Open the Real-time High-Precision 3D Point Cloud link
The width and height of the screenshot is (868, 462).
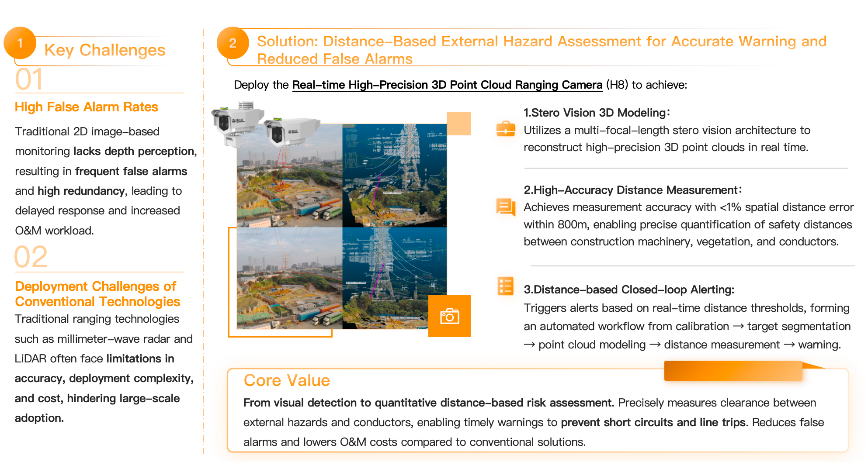click(447, 85)
